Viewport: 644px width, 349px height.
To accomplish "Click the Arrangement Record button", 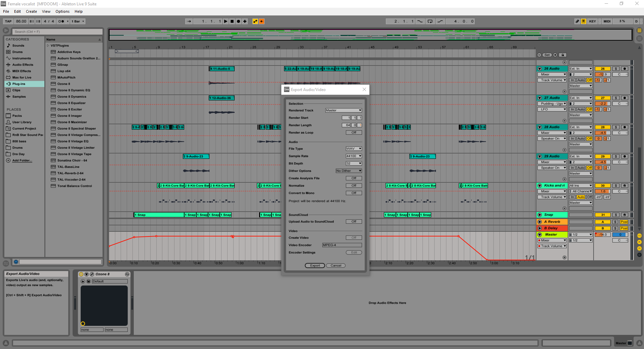I will 238,21.
